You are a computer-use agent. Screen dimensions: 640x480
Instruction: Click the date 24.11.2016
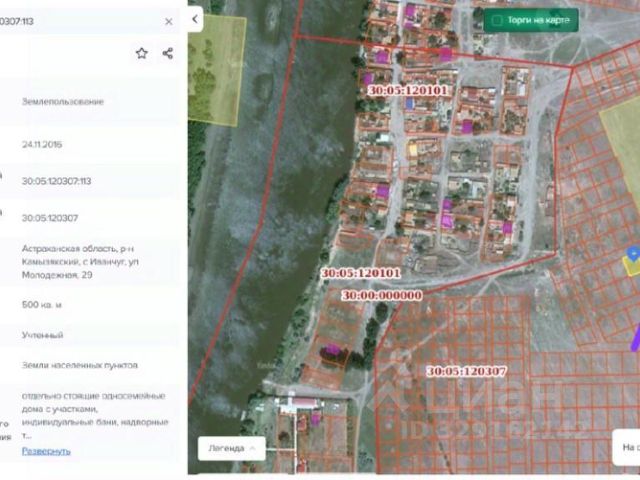pos(42,144)
